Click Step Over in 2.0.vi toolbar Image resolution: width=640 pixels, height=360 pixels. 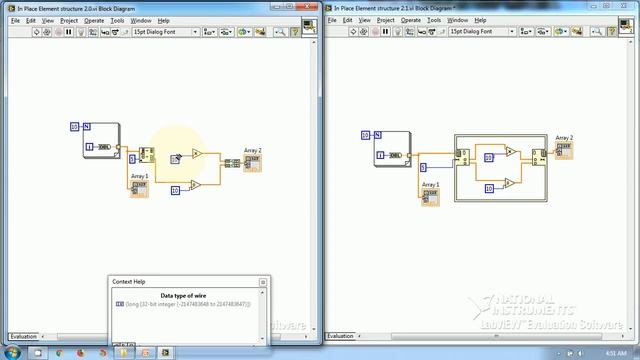[x=115, y=32]
